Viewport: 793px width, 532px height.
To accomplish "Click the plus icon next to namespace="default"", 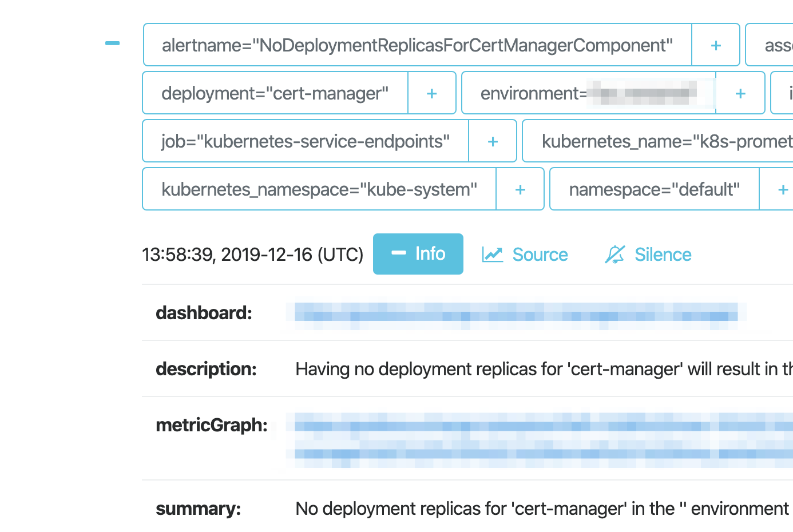I will (783, 189).
